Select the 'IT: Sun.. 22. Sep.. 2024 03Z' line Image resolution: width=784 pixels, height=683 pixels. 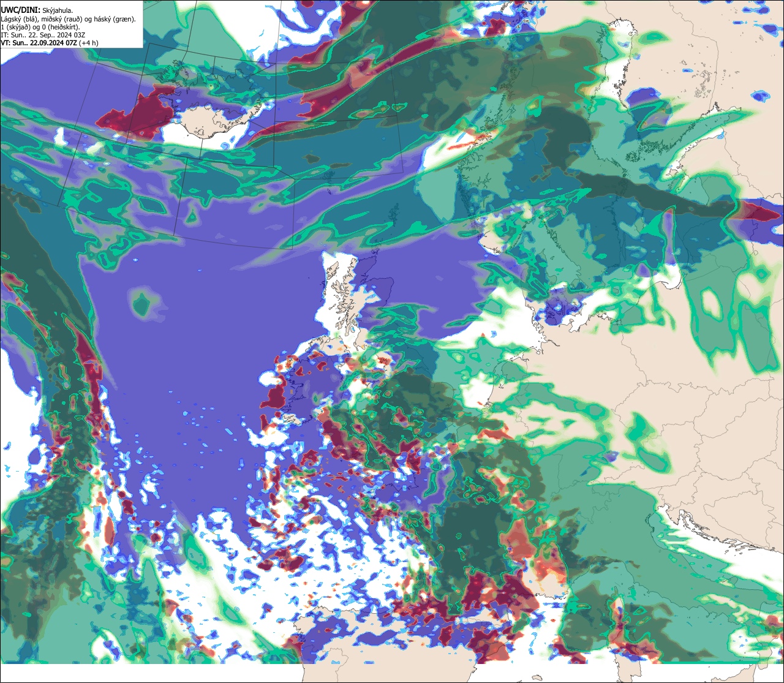pyautogui.click(x=43, y=34)
